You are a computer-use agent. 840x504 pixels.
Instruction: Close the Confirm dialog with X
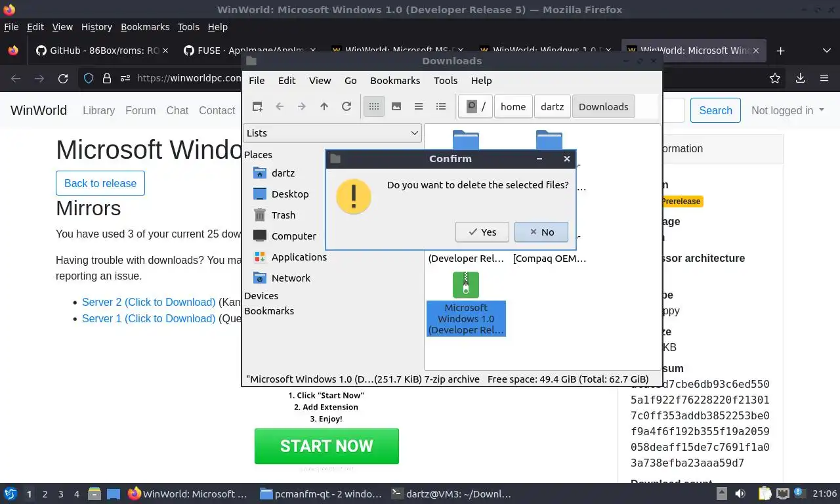tap(567, 158)
